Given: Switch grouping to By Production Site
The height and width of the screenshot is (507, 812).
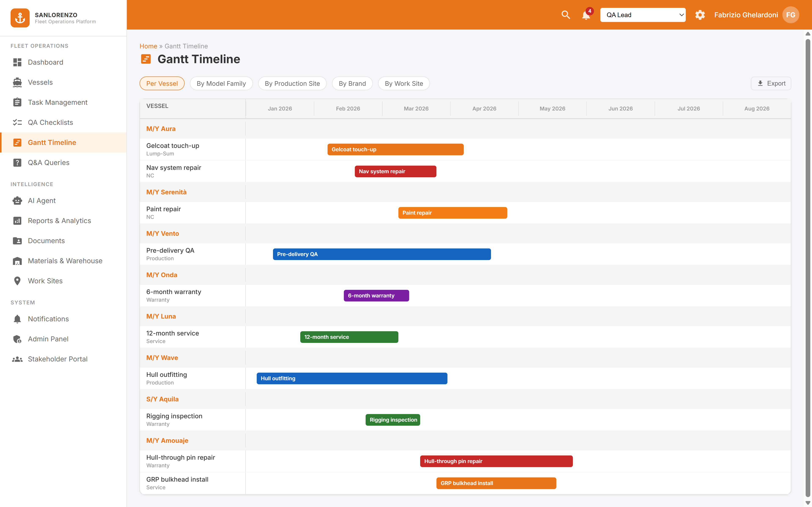Looking at the screenshot, I should [292, 83].
